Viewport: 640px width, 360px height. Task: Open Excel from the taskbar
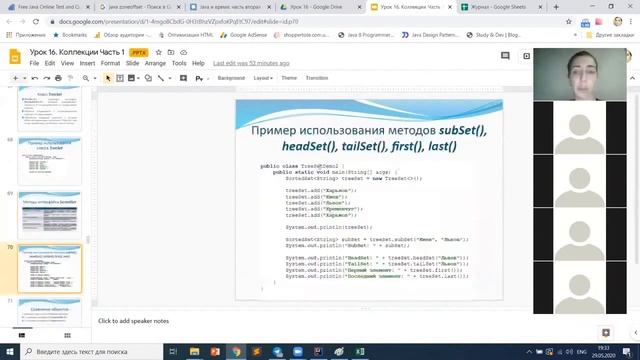(360, 351)
